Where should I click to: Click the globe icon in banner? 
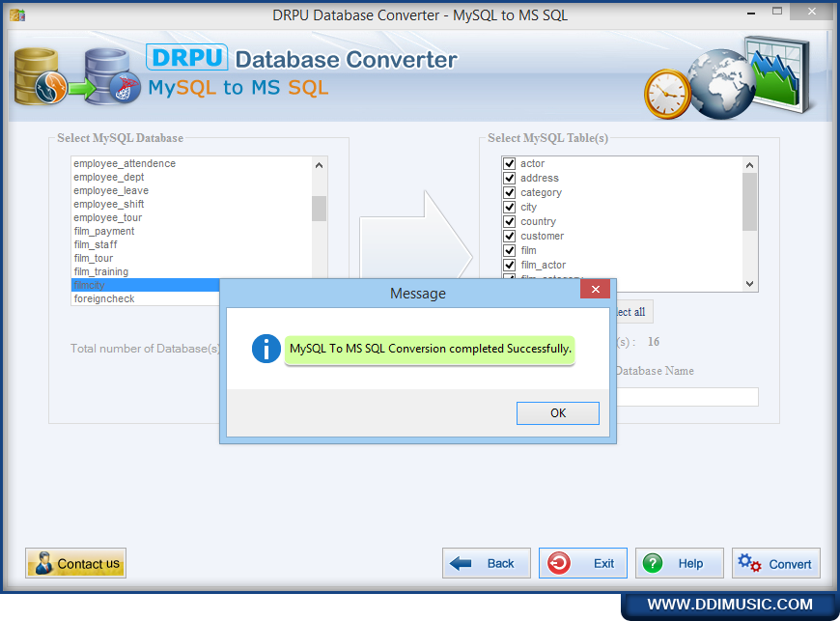coord(720,84)
